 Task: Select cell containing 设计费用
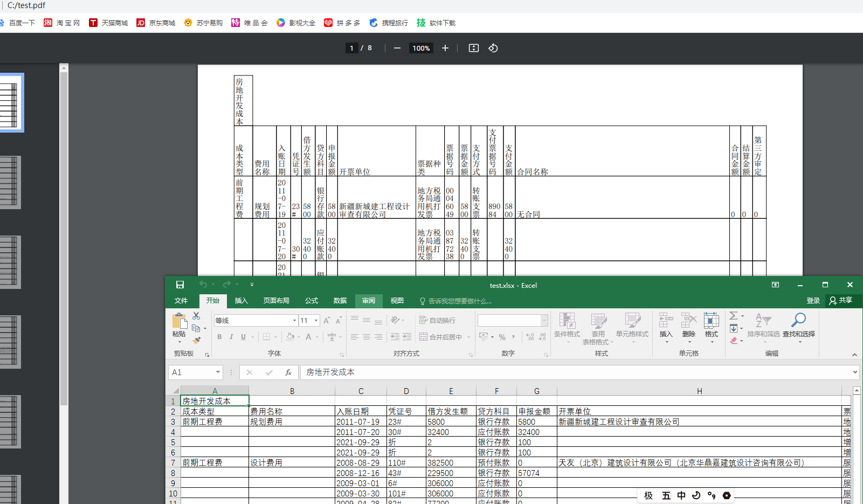(292, 462)
